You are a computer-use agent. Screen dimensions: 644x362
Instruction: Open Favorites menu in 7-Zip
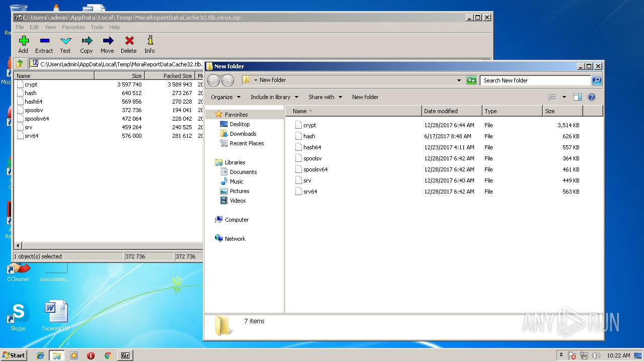(x=73, y=27)
